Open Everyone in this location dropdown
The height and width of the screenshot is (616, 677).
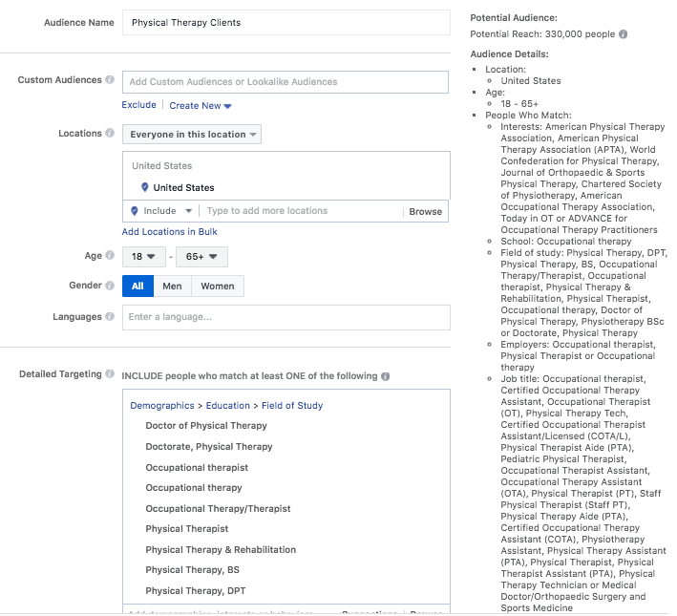tap(192, 135)
